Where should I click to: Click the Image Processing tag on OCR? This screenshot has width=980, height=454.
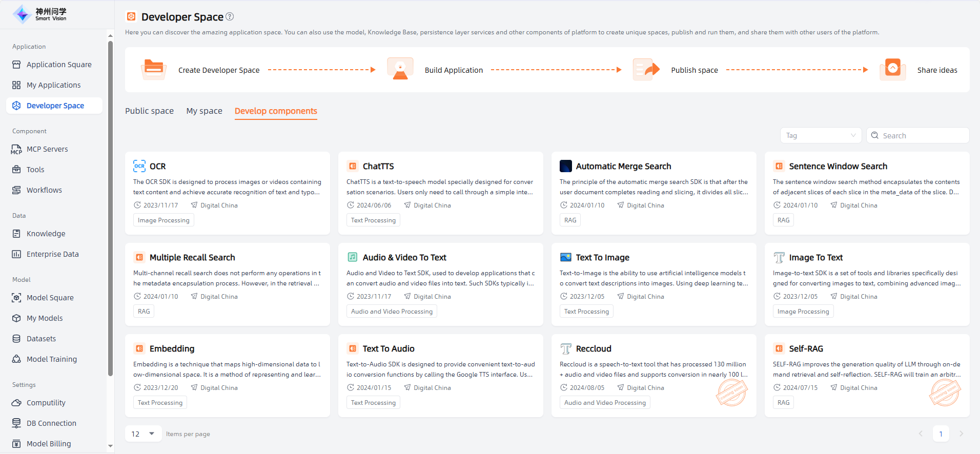164,220
